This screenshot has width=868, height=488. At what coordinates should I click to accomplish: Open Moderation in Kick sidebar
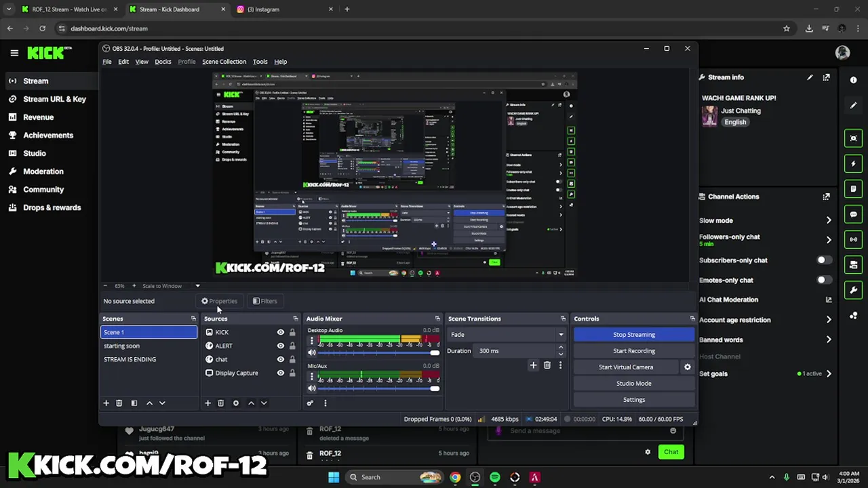tap(43, 171)
